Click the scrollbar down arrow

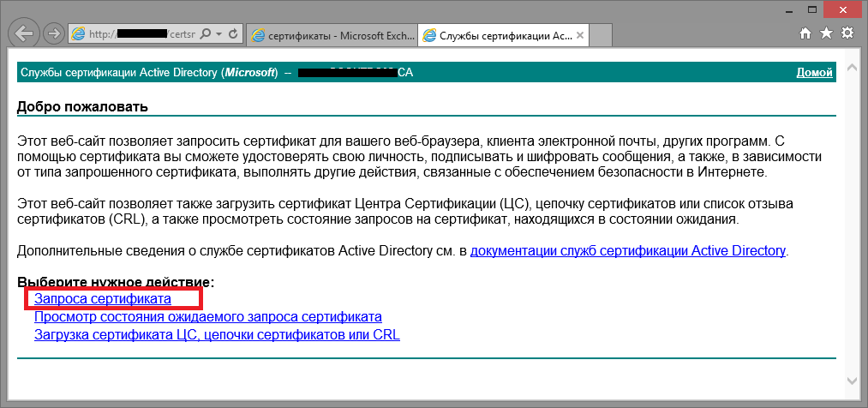(x=853, y=380)
